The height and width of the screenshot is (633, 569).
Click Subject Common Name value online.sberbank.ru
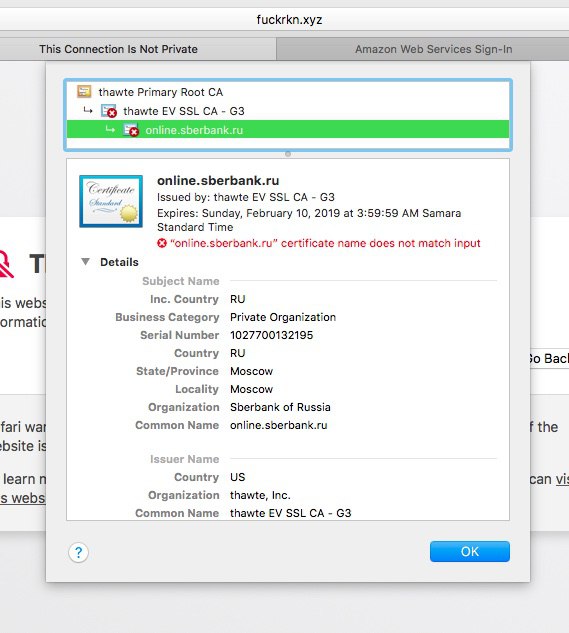coord(279,425)
